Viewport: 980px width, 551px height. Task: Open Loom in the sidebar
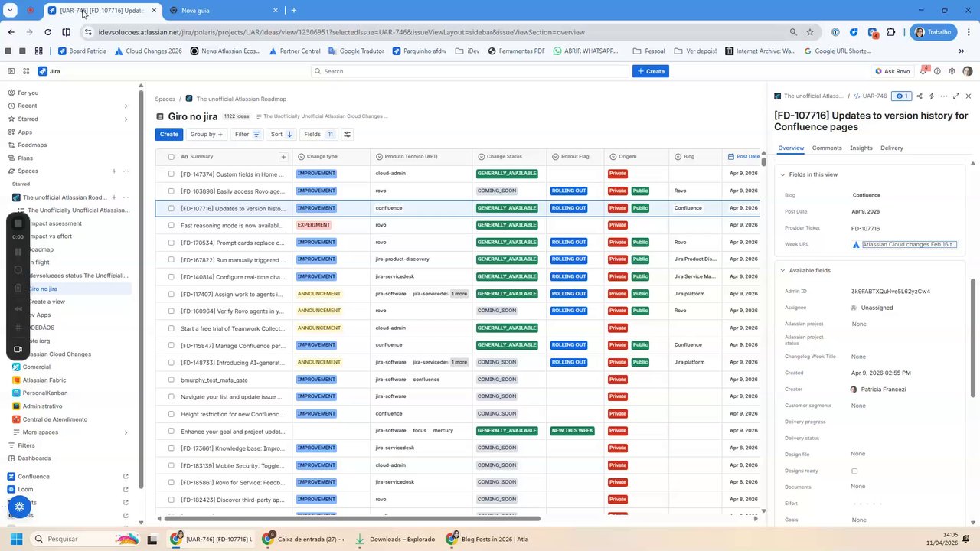coord(25,489)
